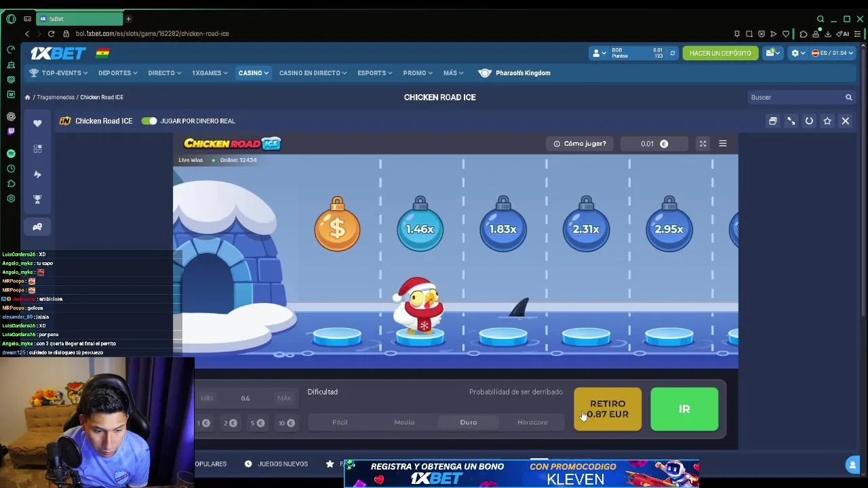Open the heart favorites sidebar icon
The image size is (868, 488).
pos(37,123)
